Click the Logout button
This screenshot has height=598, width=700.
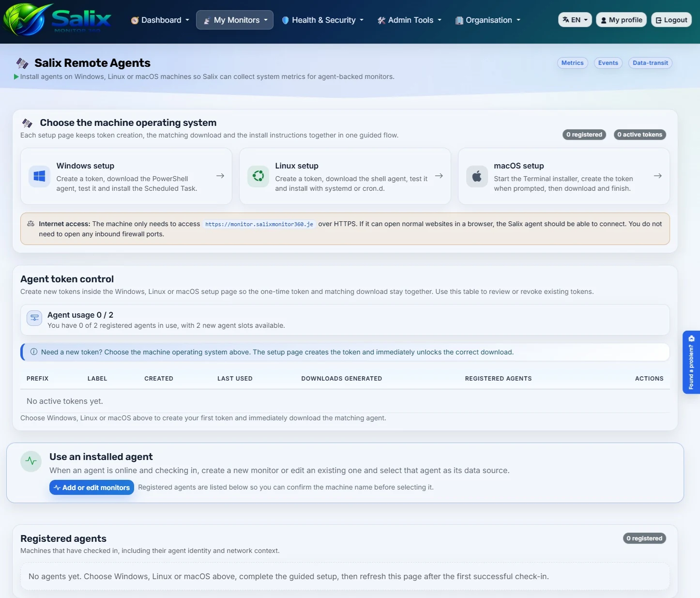671,20
